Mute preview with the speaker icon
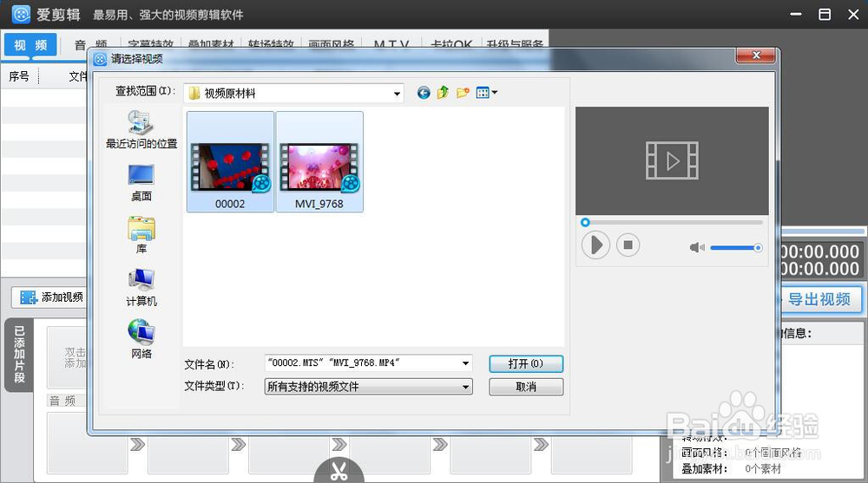868x483 pixels. (697, 247)
